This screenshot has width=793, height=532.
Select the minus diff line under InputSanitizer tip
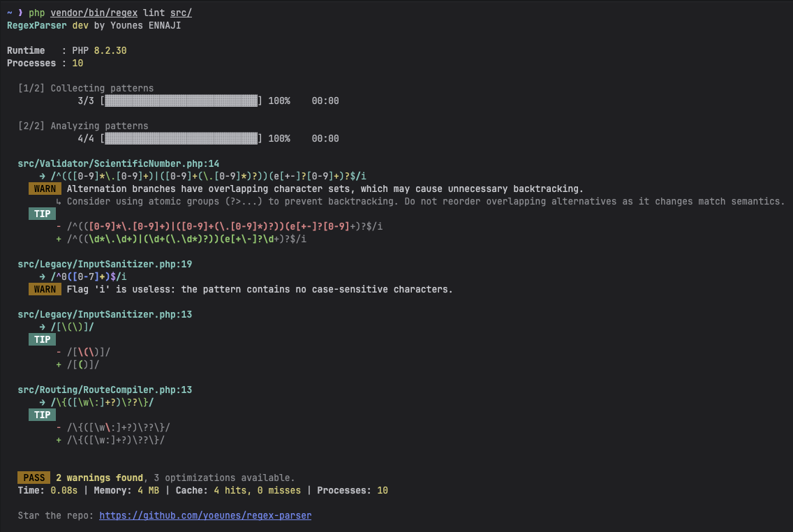(82, 352)
